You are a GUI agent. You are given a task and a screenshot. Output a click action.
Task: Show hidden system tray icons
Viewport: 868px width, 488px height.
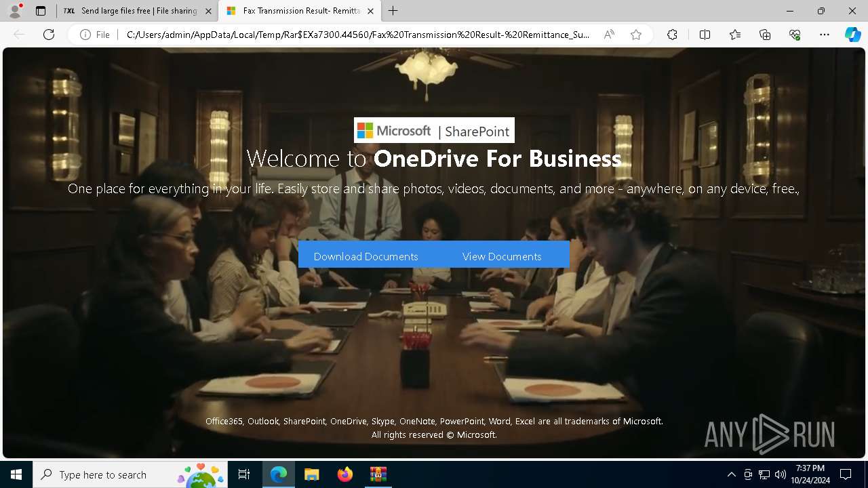[731, 474]
